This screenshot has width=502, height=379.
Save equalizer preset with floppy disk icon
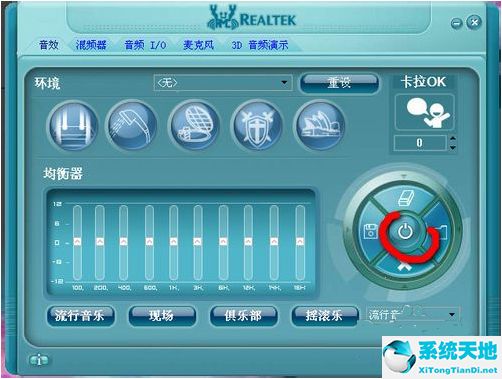click(x=370, y=231)
